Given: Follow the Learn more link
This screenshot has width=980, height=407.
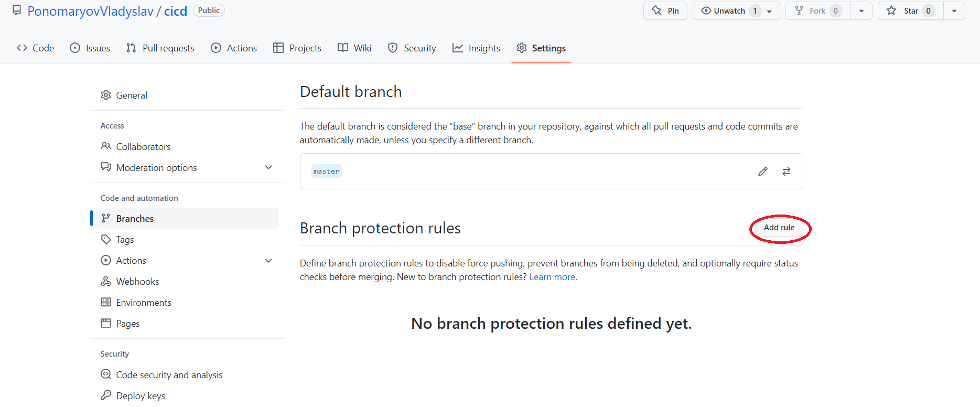Looking at the screenshot, I should 553,277.
